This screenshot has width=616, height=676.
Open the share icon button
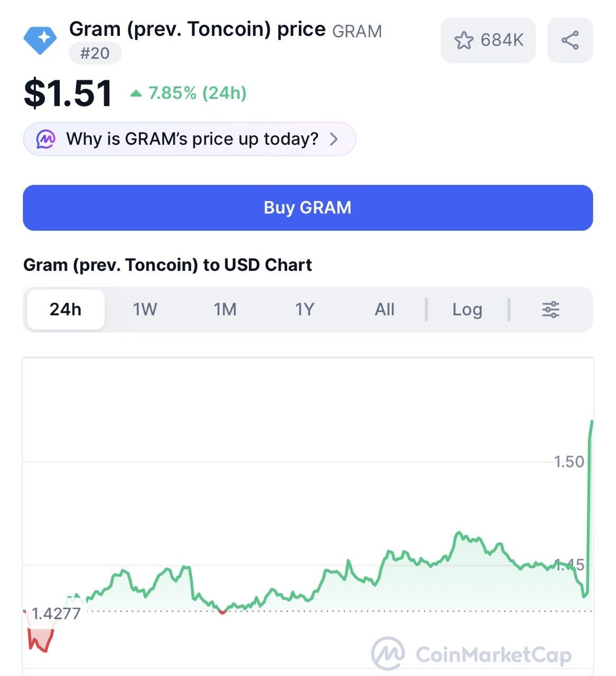tap(570, 40)
